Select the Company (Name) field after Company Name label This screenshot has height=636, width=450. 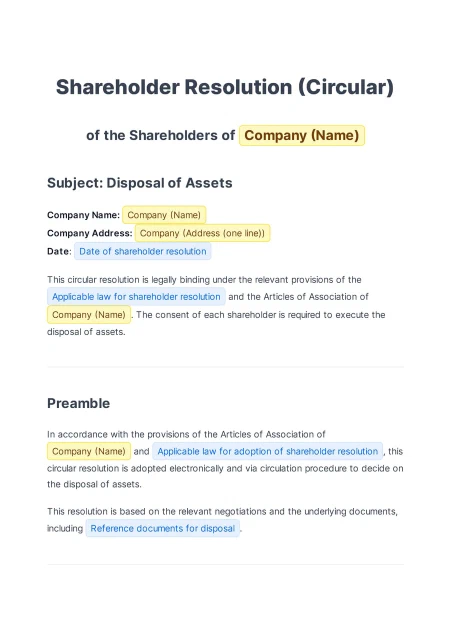164,215
